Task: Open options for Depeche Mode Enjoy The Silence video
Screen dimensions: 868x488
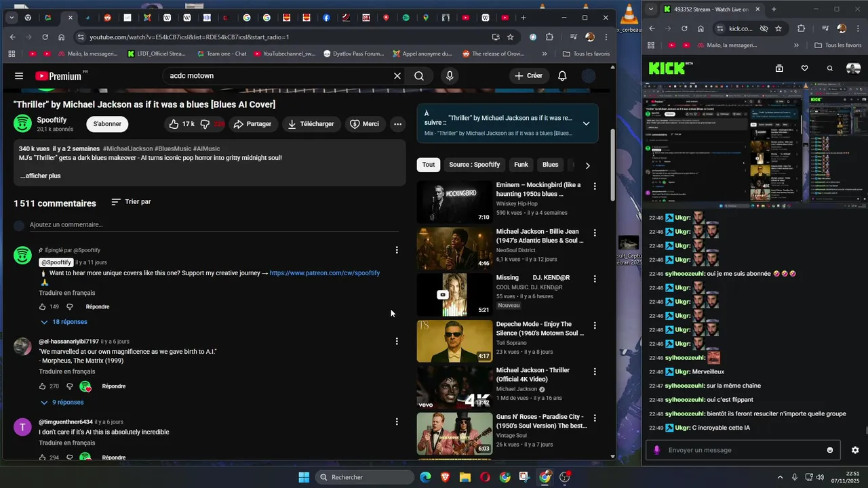Action: [x=595, y=325]
